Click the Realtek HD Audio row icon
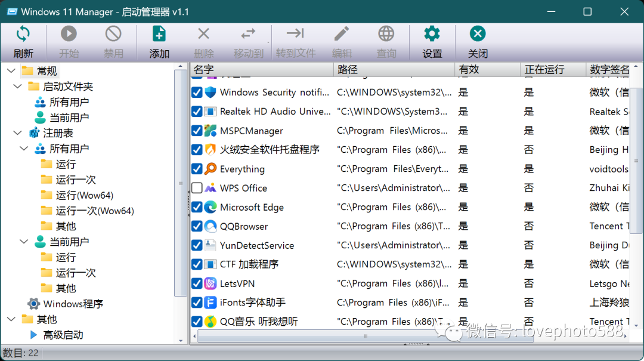The width and height of the screenshot is (644, 361). (x=210, y=112)
